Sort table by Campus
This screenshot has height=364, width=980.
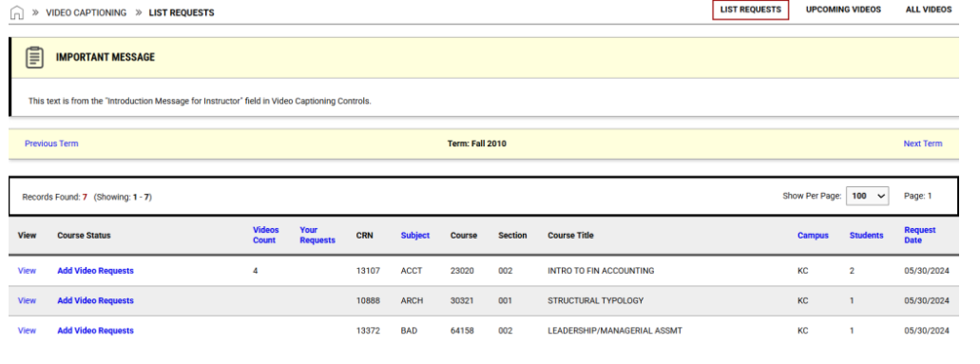pos(813,236)
